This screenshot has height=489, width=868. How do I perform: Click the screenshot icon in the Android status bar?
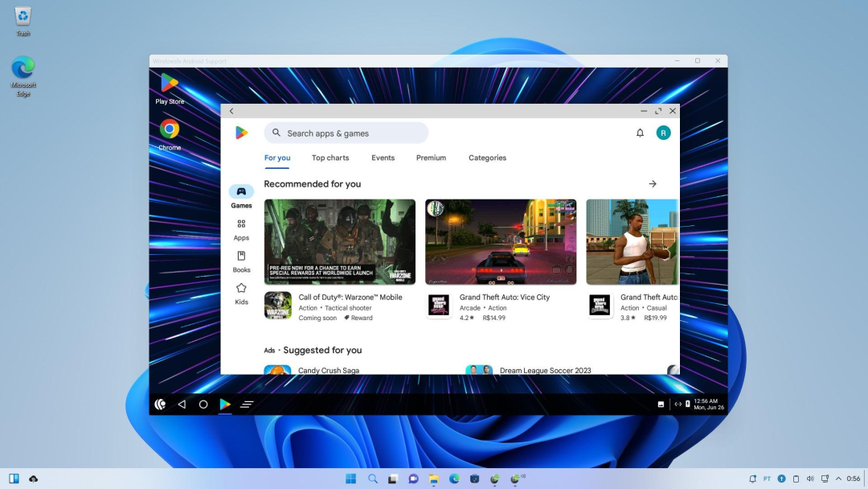click(x=661, y=404)
